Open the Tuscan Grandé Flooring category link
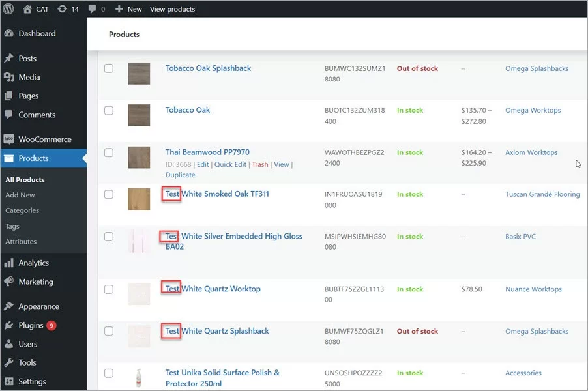Screen dimensions: 588x391 pos(542,194)
